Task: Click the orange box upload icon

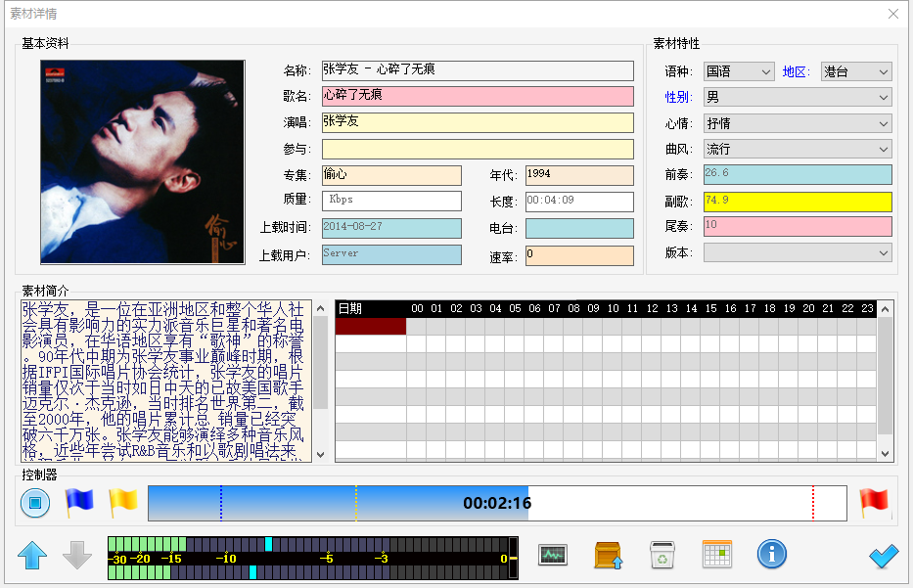Action: (x=609, y=555)
